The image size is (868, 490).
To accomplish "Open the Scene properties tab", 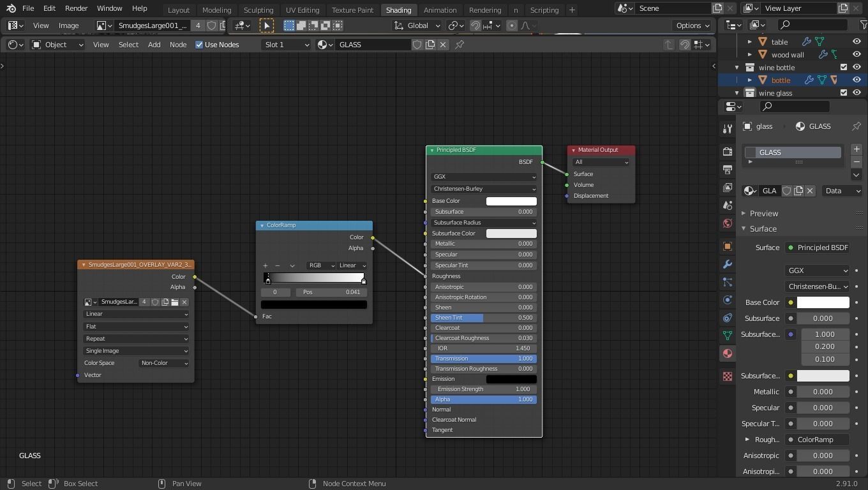I will click(x=727, y=205).
